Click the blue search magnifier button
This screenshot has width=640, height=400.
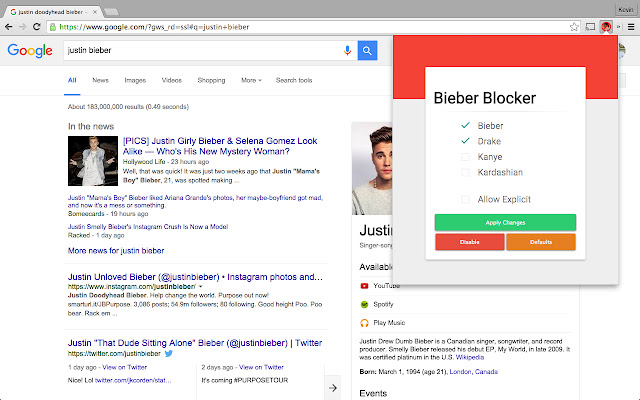(367, 51)
